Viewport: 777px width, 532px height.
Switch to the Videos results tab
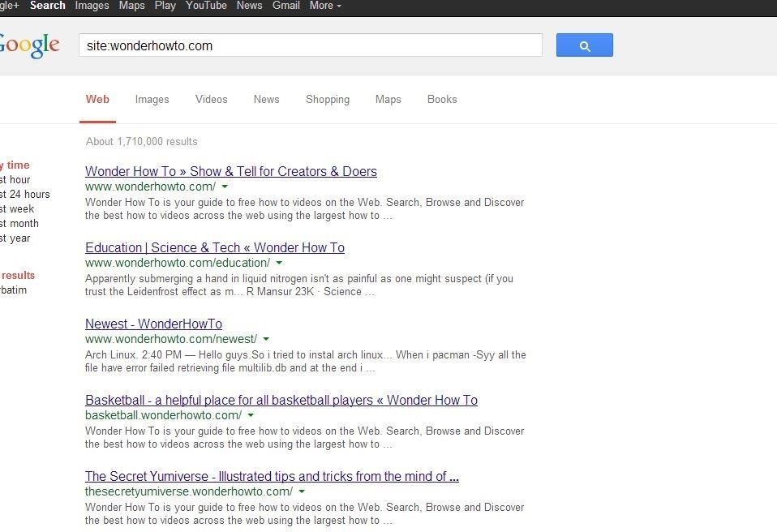pos(212,99)
